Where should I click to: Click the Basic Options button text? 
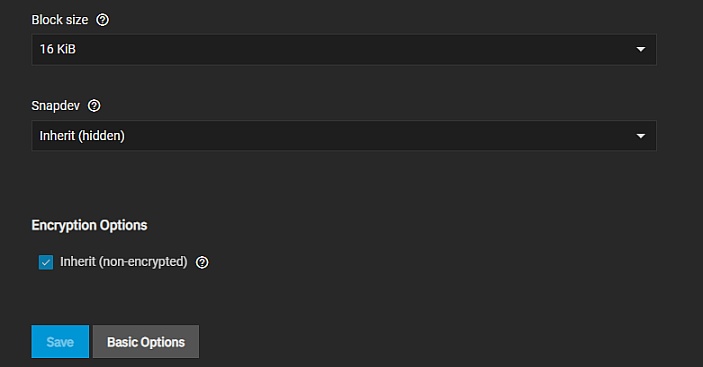146,342
